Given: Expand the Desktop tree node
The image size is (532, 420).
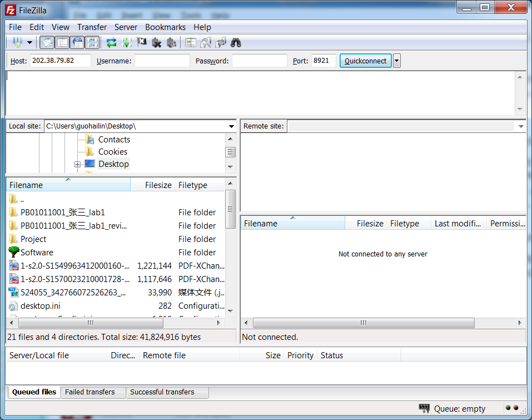Looking at the screenshot, I should [77, 164].
